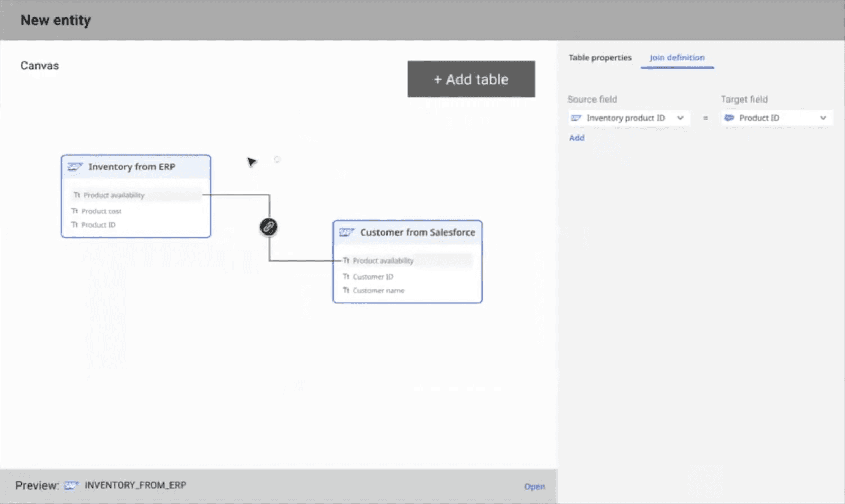Click text type icon beside Product cost
This screenshot has height=504, width=845.
75,211
